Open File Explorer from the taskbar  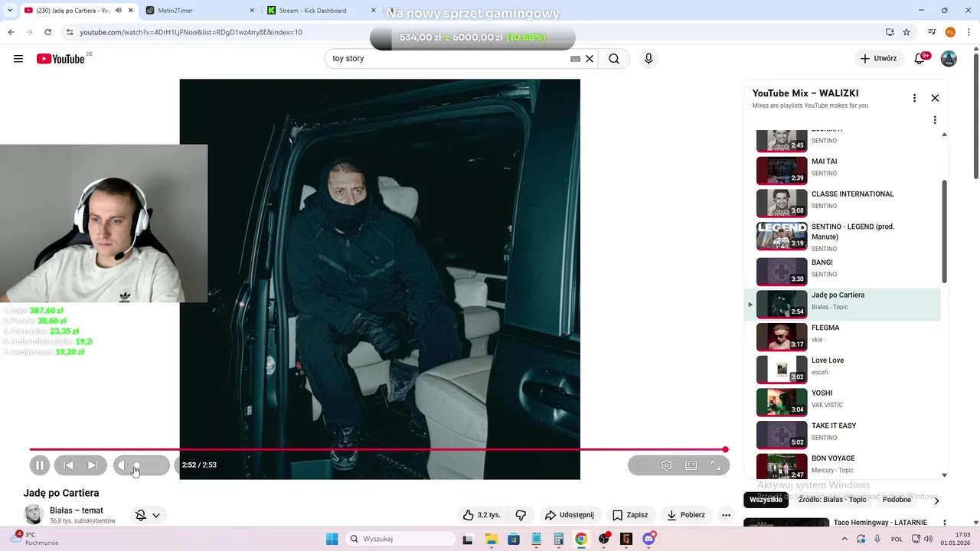click(491, 539)
